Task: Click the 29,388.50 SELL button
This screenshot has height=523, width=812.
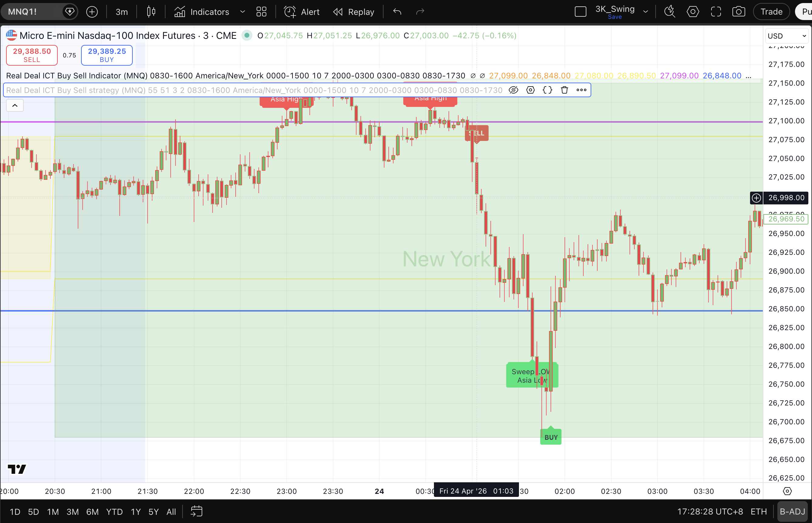Action: (x=32, y=55)
